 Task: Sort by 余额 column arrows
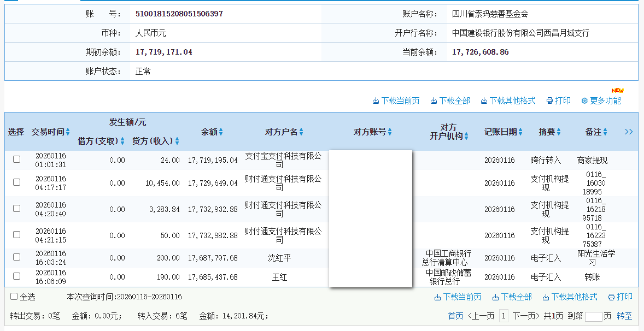coord(221,132)
